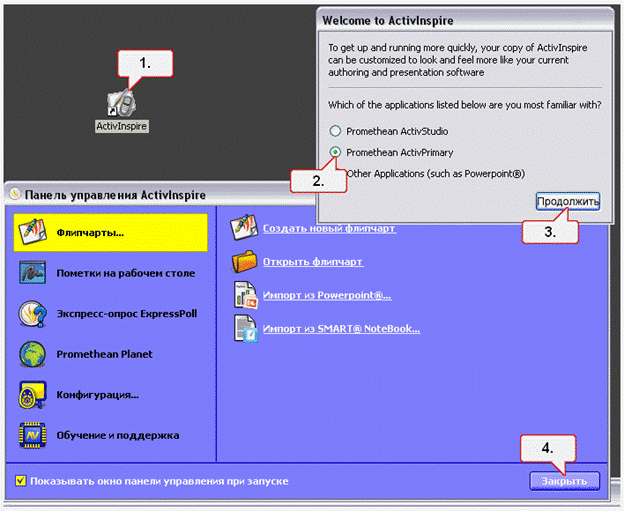The image size is (624, 511).
Task: Click the Импорт из SMART NoteBook link
Action: click(341, 329)
